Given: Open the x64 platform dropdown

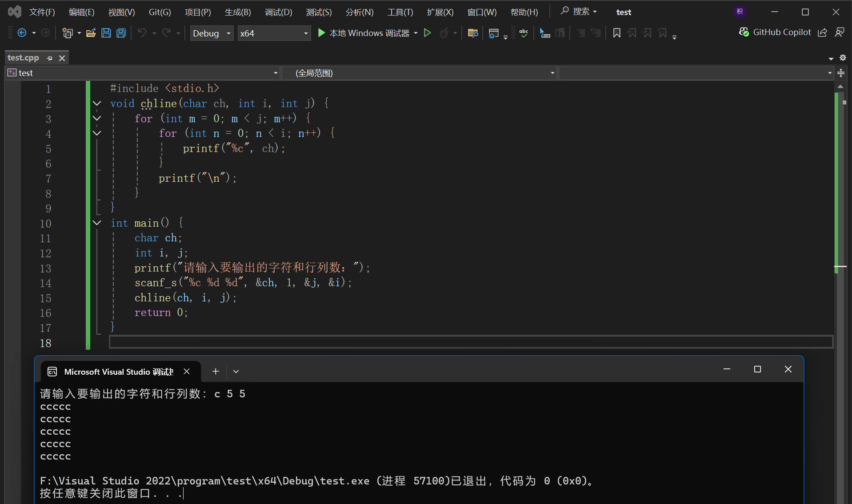Looking at the screenshot, I should point(274,33).
